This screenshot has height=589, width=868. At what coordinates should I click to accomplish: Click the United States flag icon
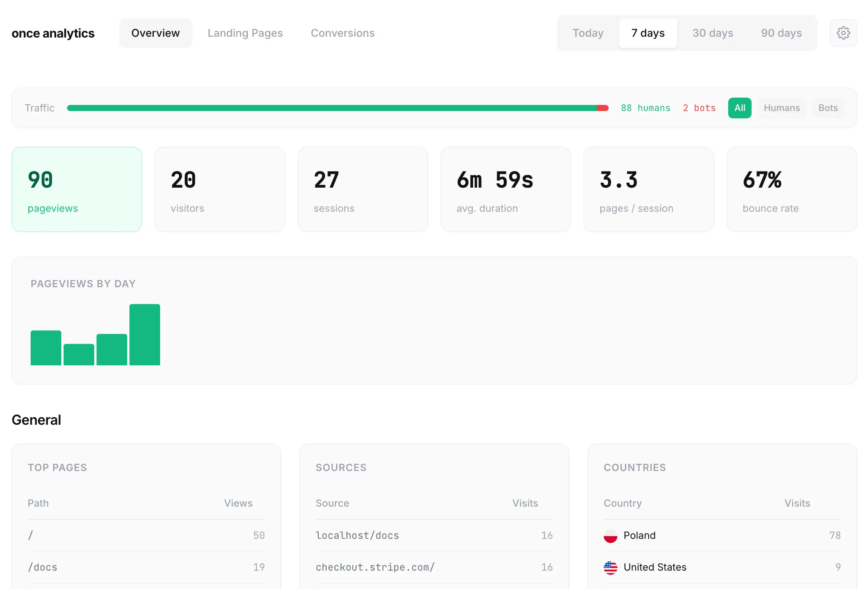click(611, 567)
